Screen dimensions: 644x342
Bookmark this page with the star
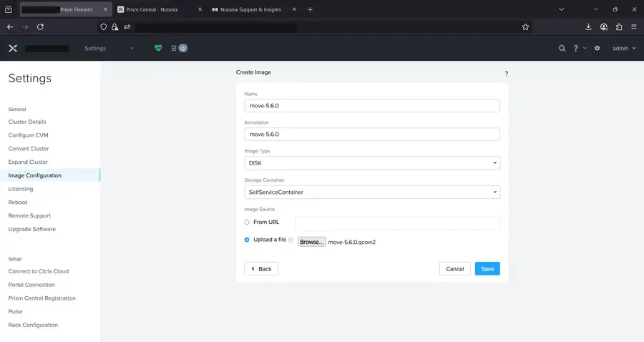click(x=525, y=27)
